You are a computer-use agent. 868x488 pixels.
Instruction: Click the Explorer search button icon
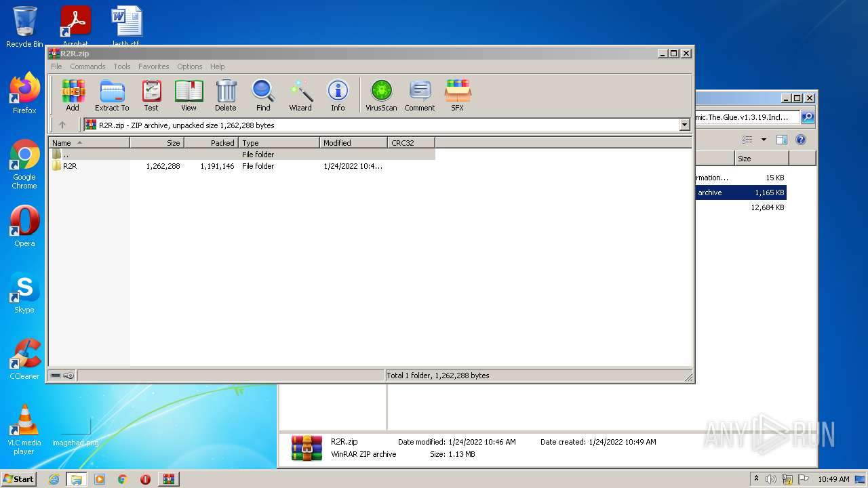point(808,117)
